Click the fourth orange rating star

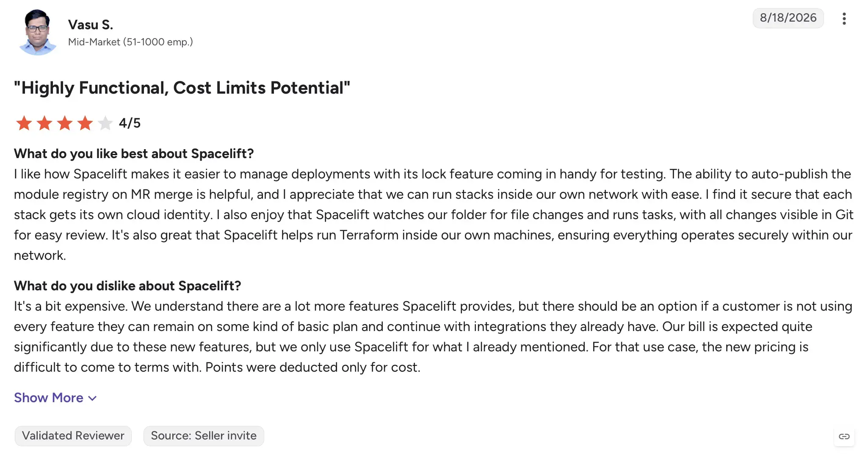tap(85, 123)
